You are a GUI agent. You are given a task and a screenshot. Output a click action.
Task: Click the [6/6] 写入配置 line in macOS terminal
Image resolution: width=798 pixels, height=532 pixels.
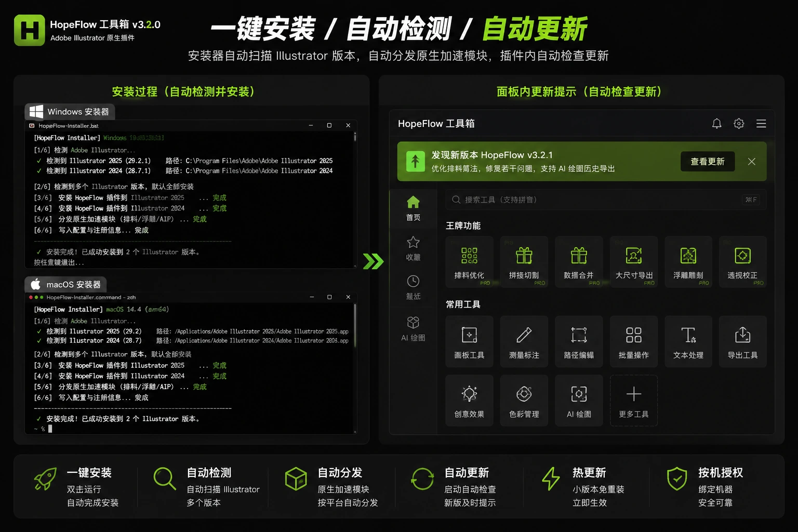click(x=91, y=397)
